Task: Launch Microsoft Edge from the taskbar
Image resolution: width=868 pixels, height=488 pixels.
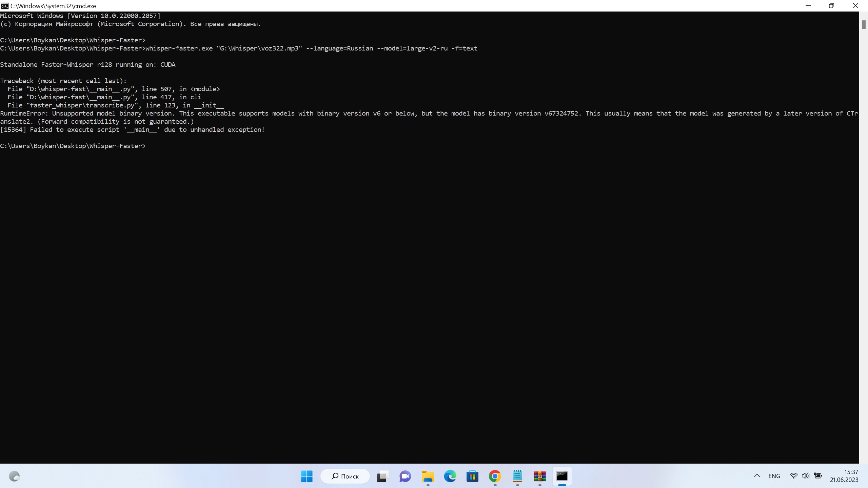Action: coord(450,476)
